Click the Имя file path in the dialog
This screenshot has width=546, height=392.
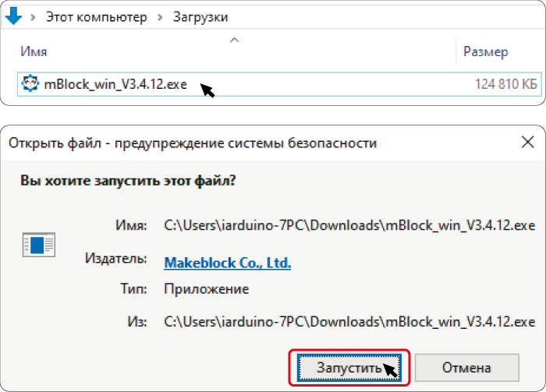[349, 225]
